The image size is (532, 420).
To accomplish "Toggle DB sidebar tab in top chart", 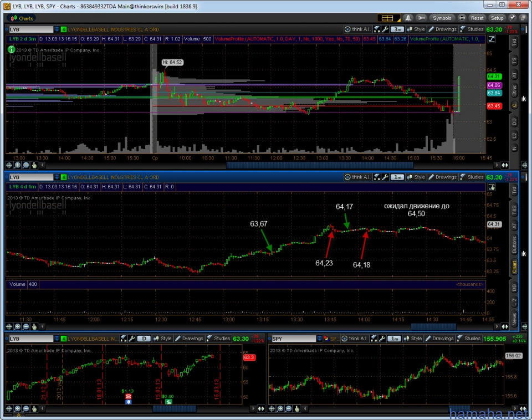I will [514, 121].
